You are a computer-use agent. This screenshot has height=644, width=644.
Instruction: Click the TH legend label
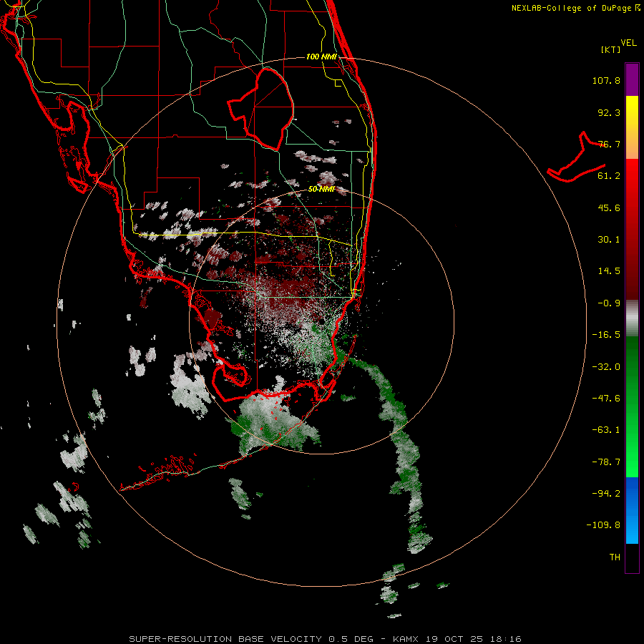pos(615,557)
